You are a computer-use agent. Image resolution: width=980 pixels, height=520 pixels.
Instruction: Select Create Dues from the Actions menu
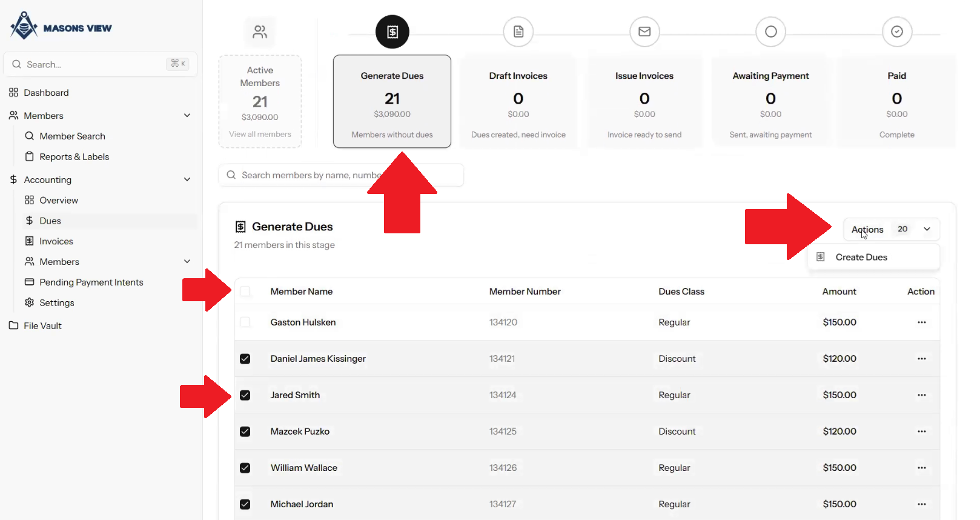click(x=861, y=257)
